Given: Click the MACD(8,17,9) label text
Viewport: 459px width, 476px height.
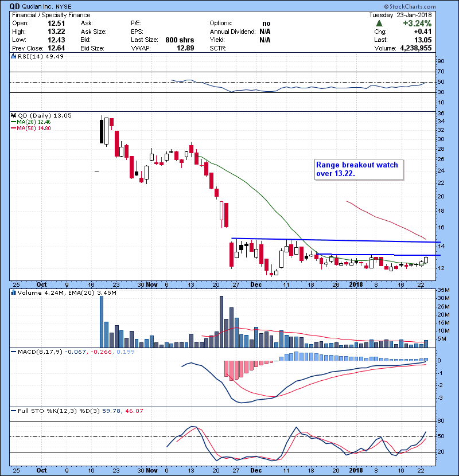Looking at the screenshot, I should coord(40,352).
